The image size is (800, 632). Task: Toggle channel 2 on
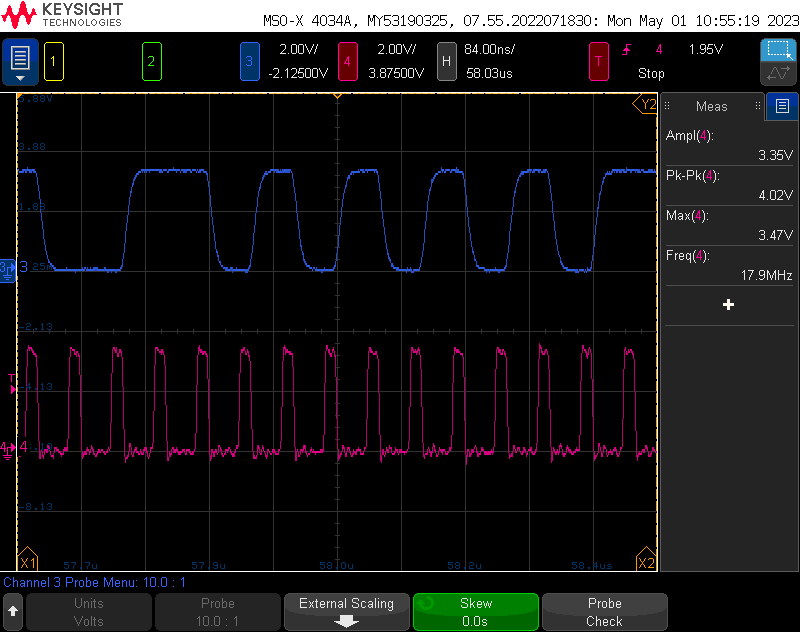[151, 61]
